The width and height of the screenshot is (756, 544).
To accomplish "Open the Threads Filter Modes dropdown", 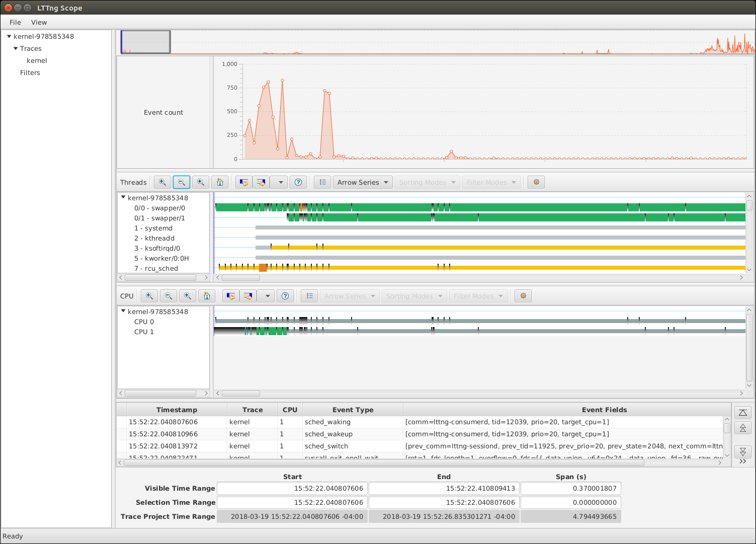I will pyautogui.click(x=491, y=182).
